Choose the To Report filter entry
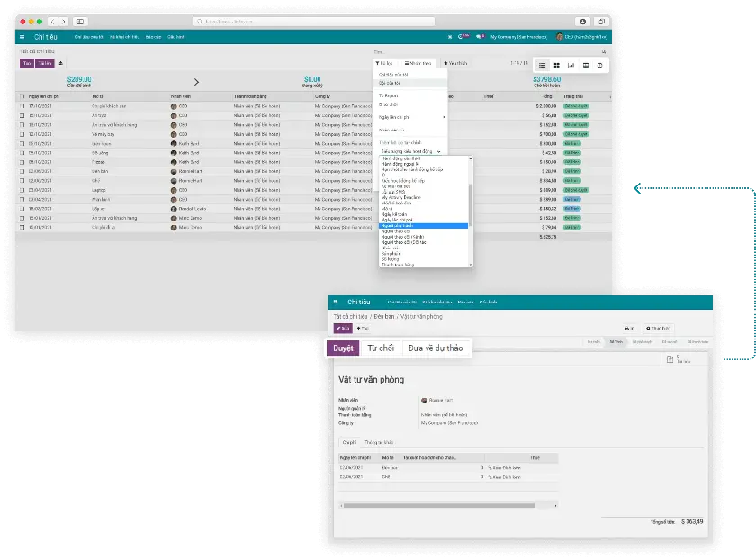This screenshot has width=756, height=560. [389, 95]
